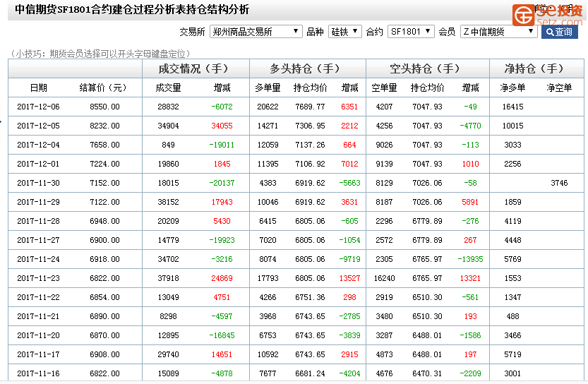The image size is (588, 384).
Task: Click net long value 5769
Action: coord(512,259)
